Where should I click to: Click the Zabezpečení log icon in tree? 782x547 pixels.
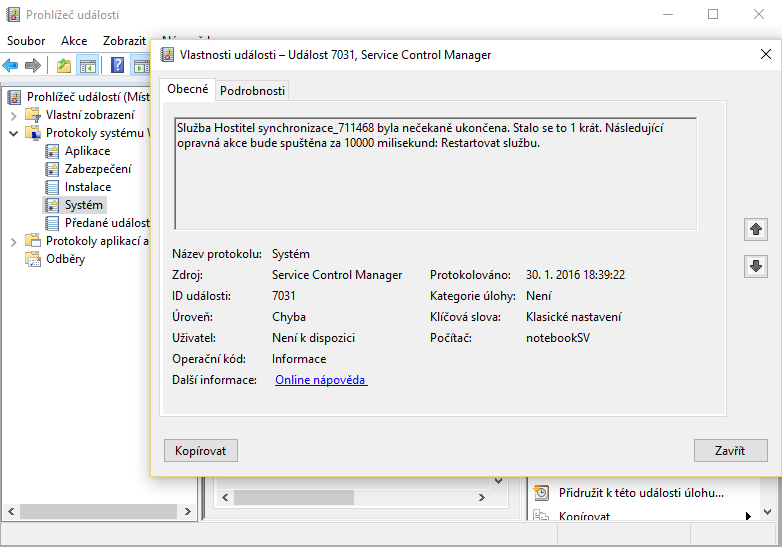[x=52, y=169]
